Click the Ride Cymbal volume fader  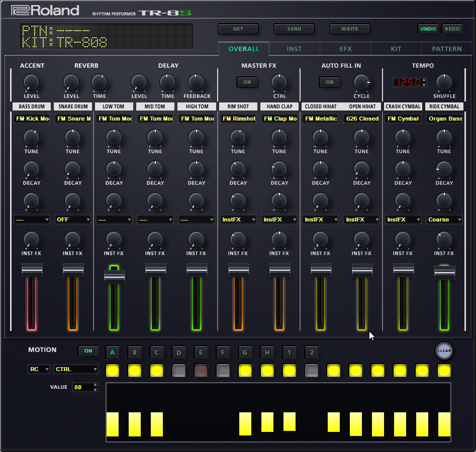pyautogui.click(x=445, y=272)
